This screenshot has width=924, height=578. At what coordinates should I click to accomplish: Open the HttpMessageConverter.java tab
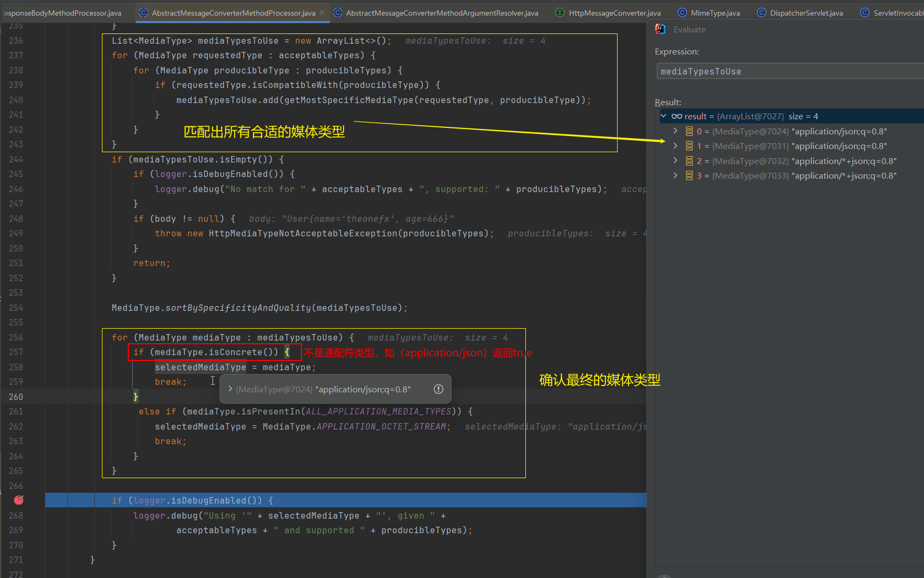[614, 12]
